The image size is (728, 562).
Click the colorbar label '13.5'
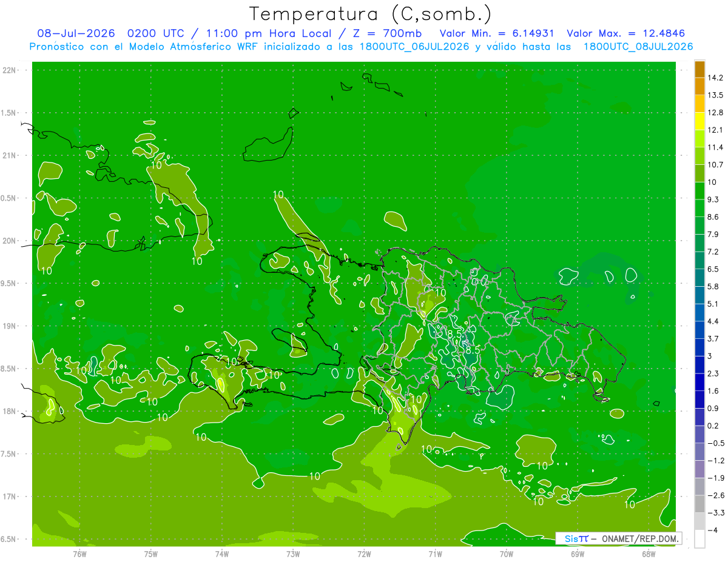point(716,95)
